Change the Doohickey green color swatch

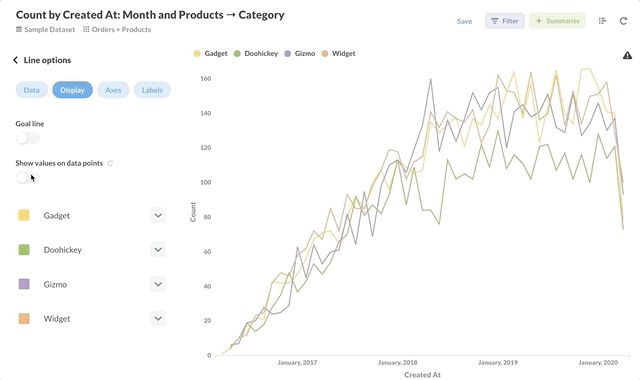24,249
